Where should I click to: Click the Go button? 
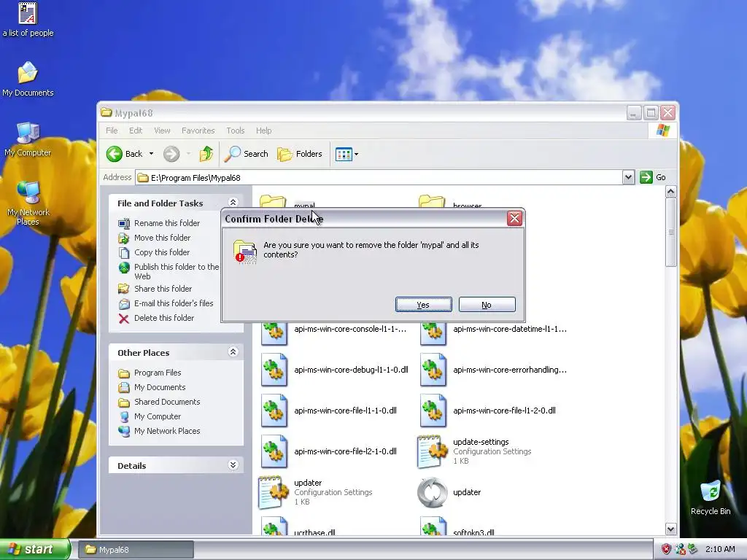point(653,177)
